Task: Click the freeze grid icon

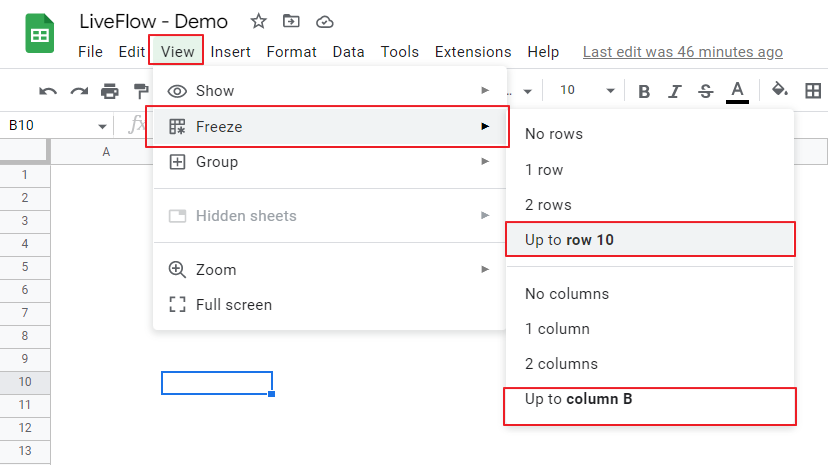Action: coord(177,127)
